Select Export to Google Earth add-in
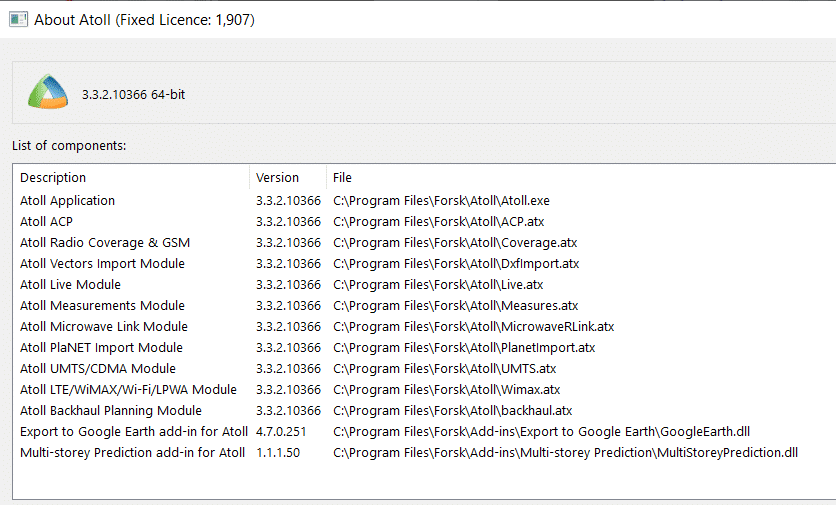The image size is (836, 505). pos(134,432)
